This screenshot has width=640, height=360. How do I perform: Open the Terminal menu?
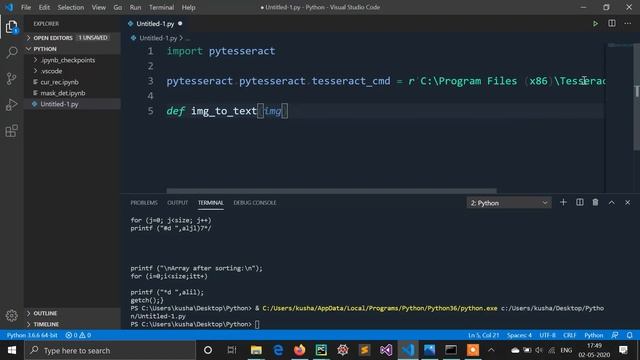161,7
